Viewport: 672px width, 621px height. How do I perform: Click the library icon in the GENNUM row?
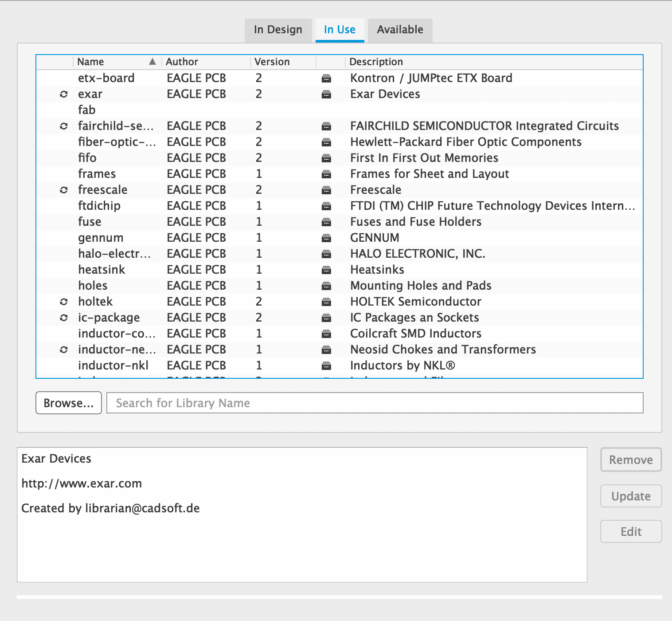click(326, 238)
